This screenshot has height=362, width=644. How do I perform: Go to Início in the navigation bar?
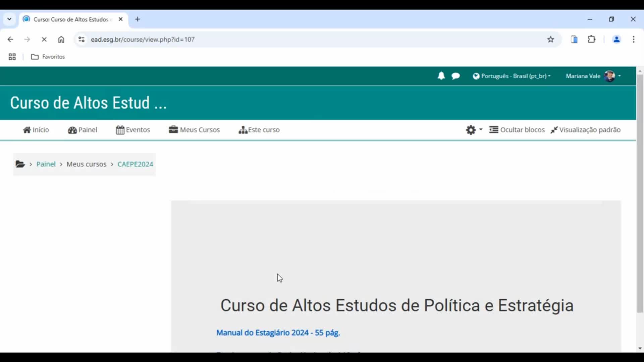(36, 130)
